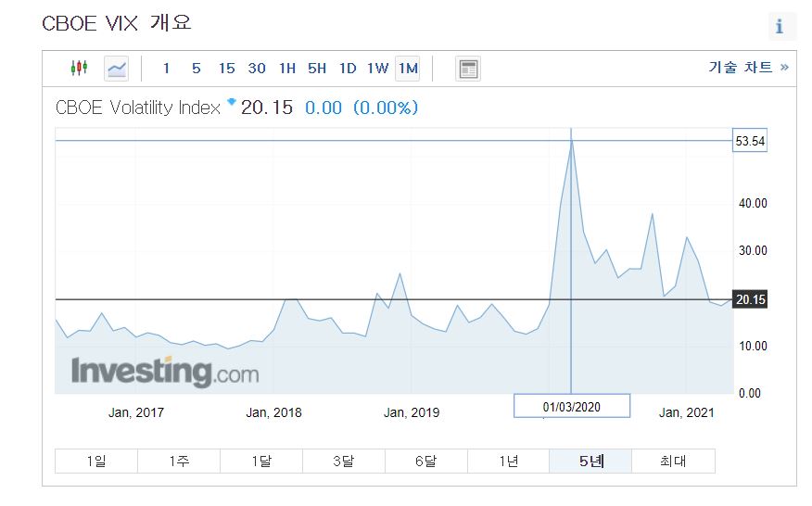The width and height of the screenshot is (812, 506).
Task: Switch to the 3달 range
Action: [344, 461]
